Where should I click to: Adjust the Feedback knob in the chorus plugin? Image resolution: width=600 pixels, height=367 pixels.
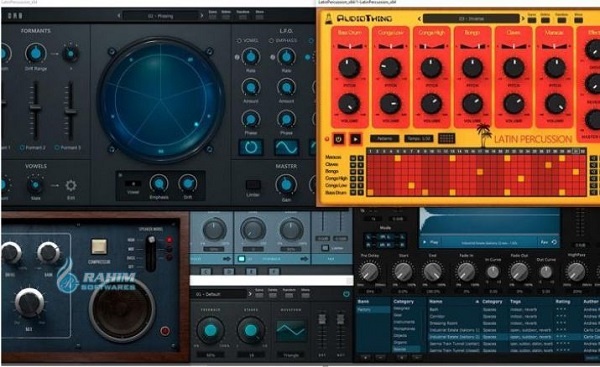coord(210,331)
